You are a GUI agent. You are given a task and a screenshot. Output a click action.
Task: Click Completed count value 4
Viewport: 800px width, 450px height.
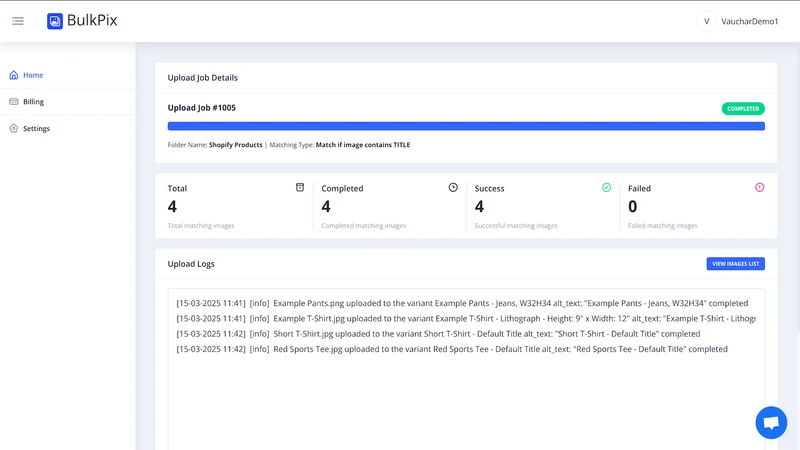click(326, 207)
